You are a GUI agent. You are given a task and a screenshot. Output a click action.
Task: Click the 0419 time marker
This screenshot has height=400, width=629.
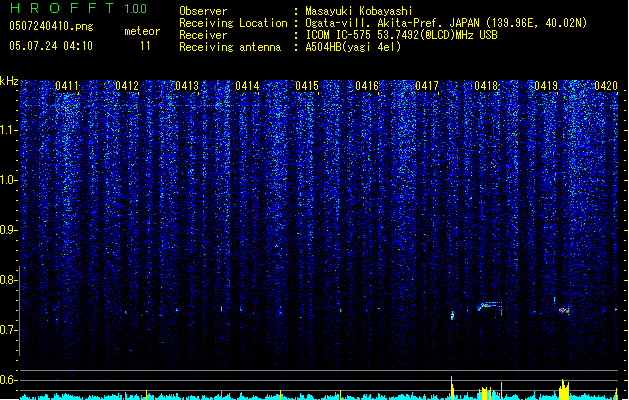point(546,86)
